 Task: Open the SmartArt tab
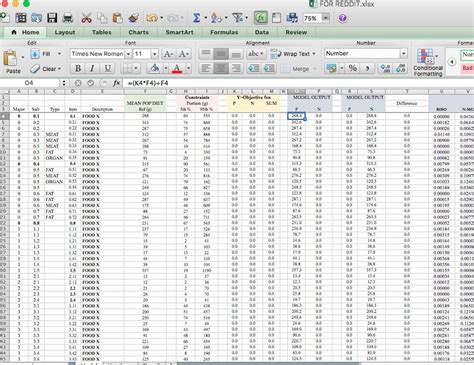(179, 32)
